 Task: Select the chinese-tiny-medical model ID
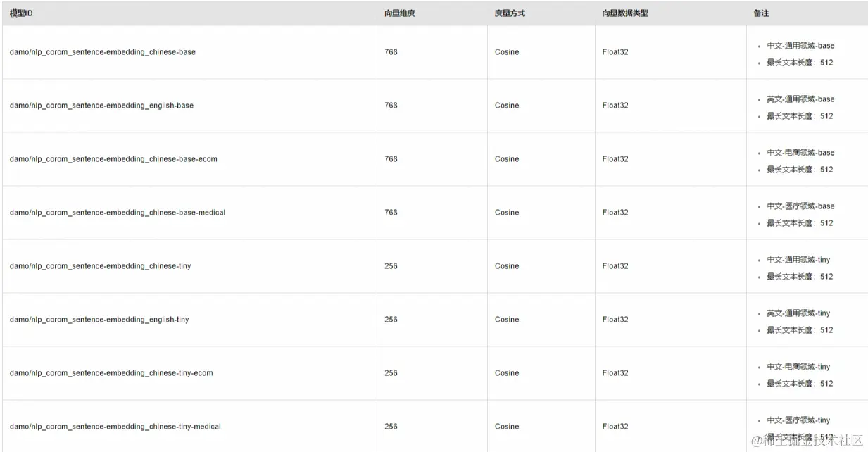pyautogui.click(x=115, y=427)
